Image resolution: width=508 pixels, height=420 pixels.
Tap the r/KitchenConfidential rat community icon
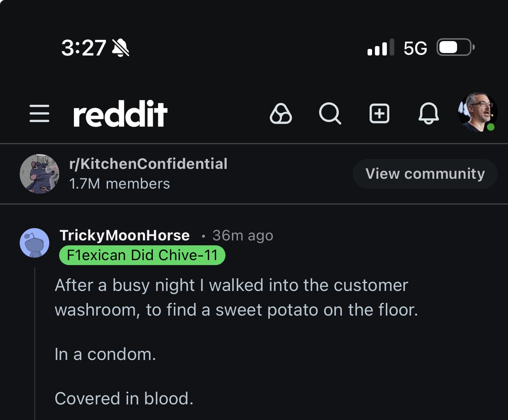click(39, 174)
